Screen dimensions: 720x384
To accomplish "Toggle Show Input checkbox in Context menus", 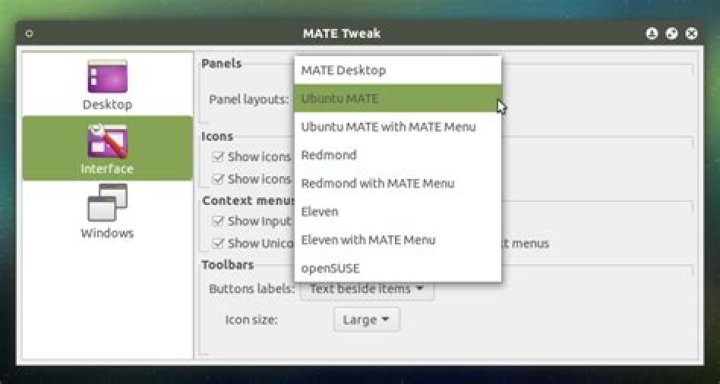I will [218, 221].
